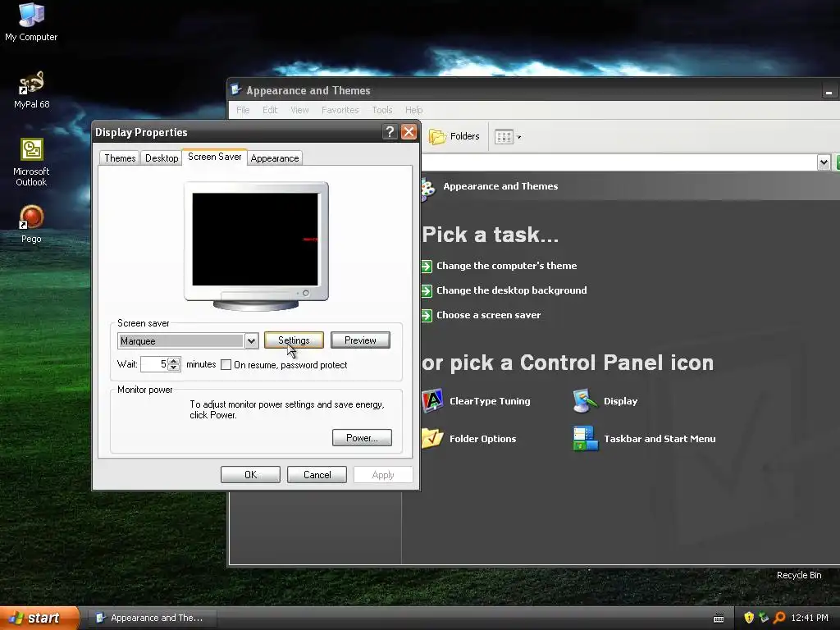Click the address bar field
The height and width of the screenshot is (630, 840).
pos(619,162)
